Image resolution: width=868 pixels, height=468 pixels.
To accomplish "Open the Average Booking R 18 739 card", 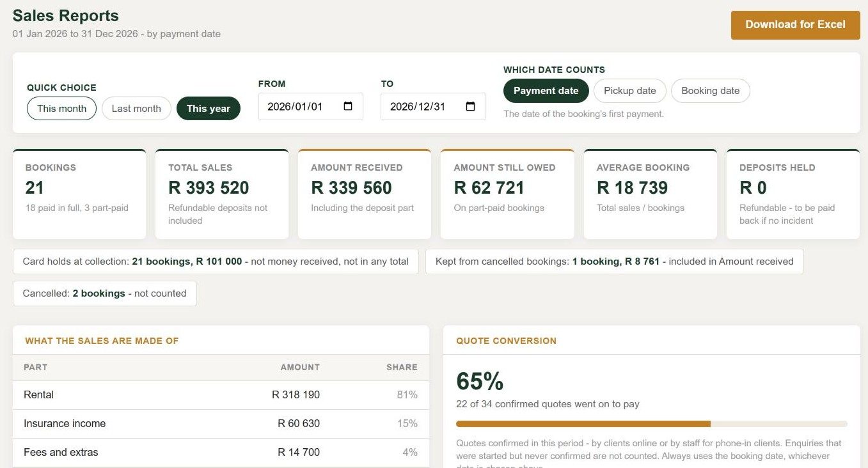I will coord(651,194).
